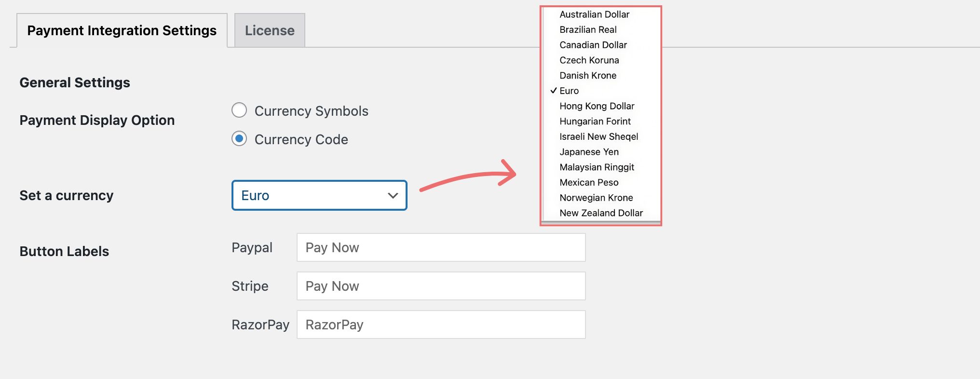980x379 pixels.
Task: Choose Brazilian Real from the list
Action: [x=588, y=30]
